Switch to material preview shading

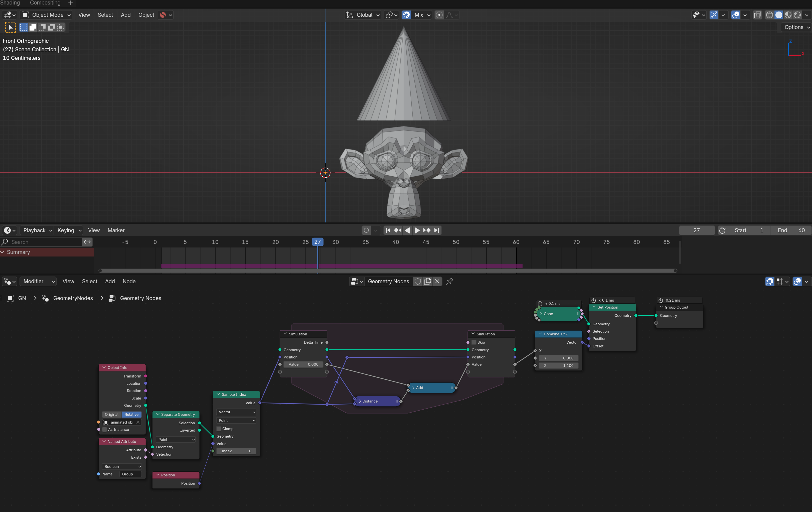point(788,15)
